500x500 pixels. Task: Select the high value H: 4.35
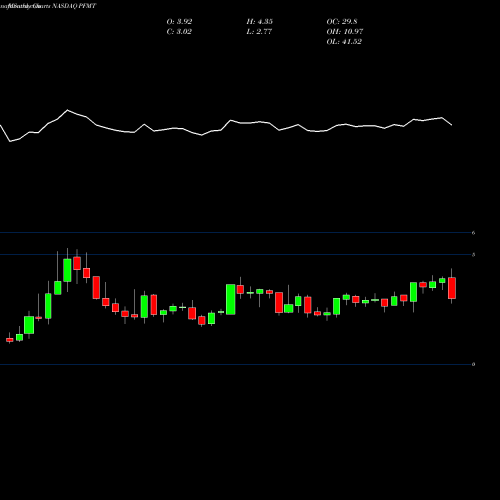tap(260, 22)
